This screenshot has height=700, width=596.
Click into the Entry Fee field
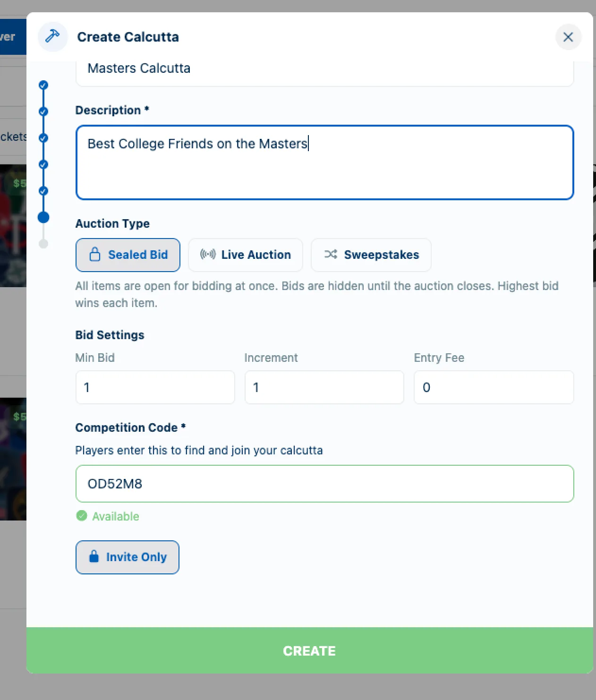click(494, 387)
